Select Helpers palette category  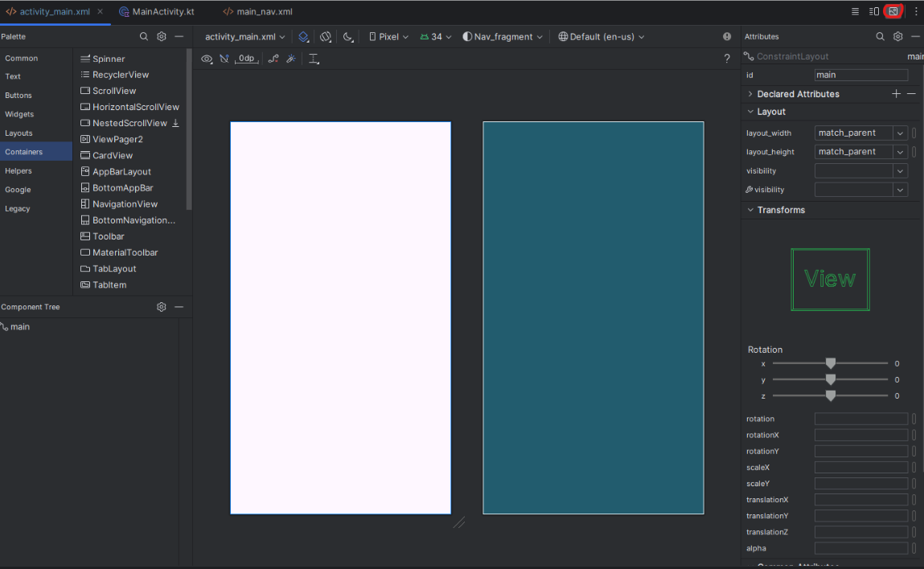coord(18,171)
